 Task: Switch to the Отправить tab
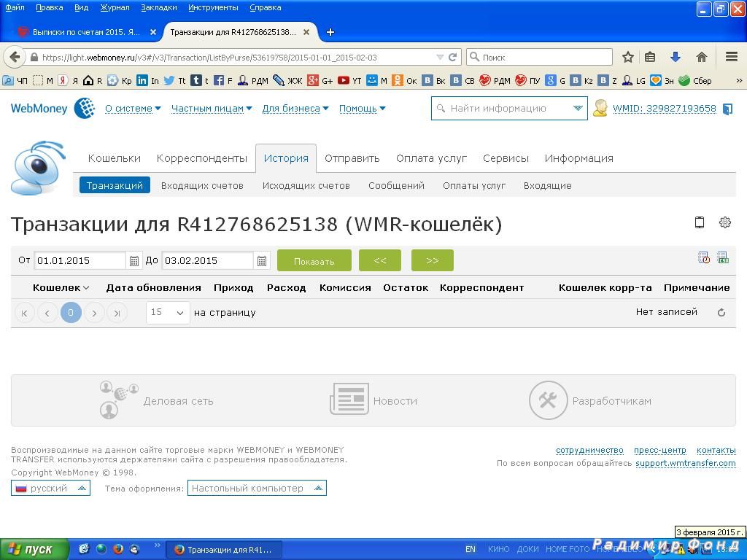point(352,158)
